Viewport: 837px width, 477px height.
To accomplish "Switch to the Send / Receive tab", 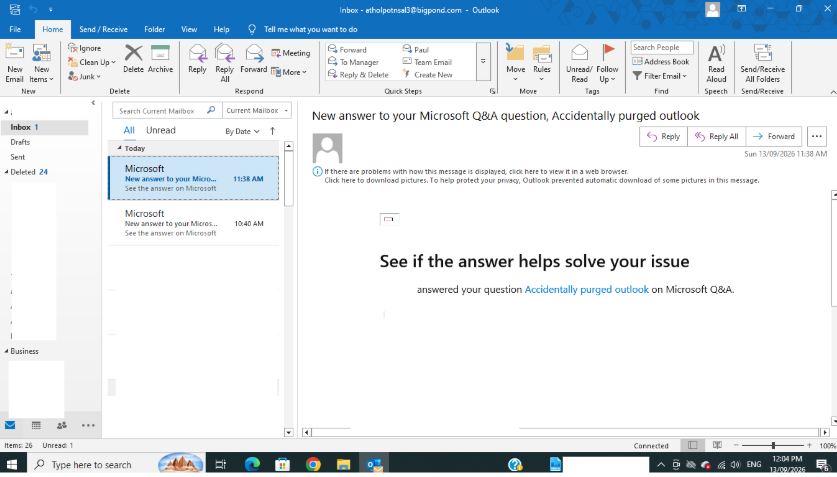I will 104,29.
